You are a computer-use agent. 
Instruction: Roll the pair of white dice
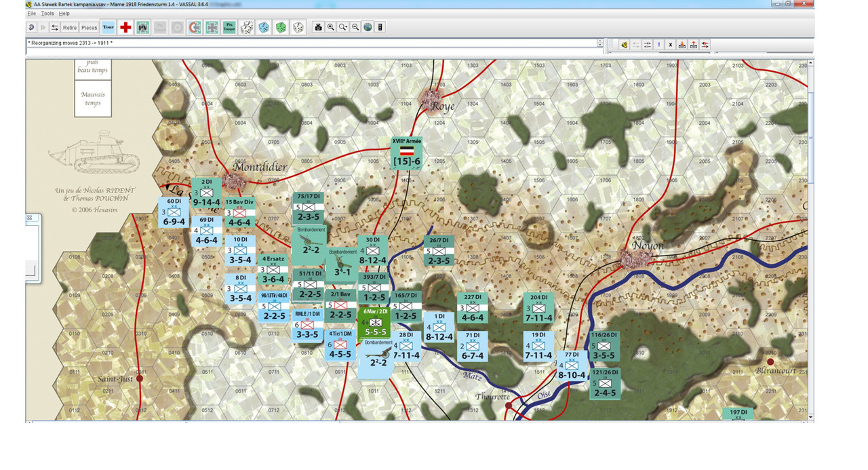click(x=247, y=28)
